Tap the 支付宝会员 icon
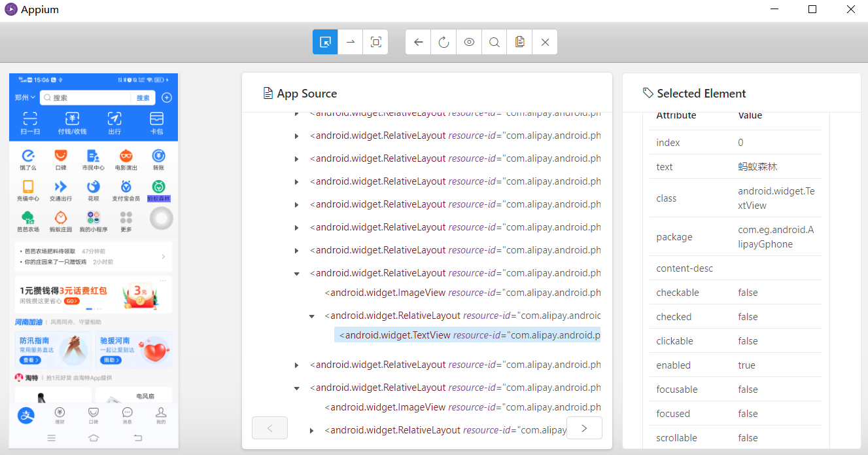The width and height of the screenshot is (868, 455). tap(126, 187)
